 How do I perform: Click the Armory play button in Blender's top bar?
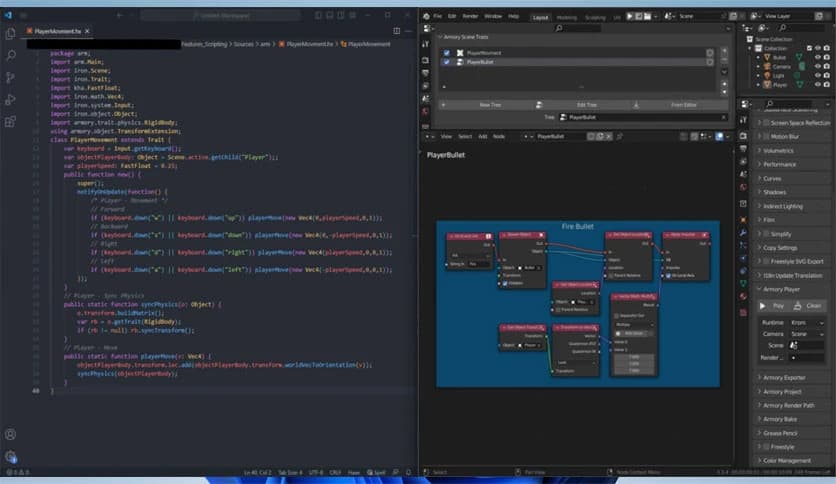pyautogui.click(x=630, y=17)
